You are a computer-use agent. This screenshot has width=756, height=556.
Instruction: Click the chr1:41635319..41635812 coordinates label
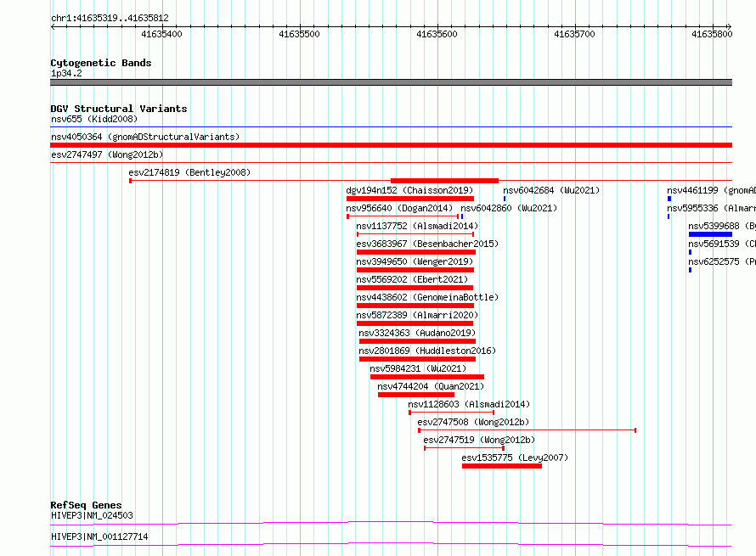[110, 19]
